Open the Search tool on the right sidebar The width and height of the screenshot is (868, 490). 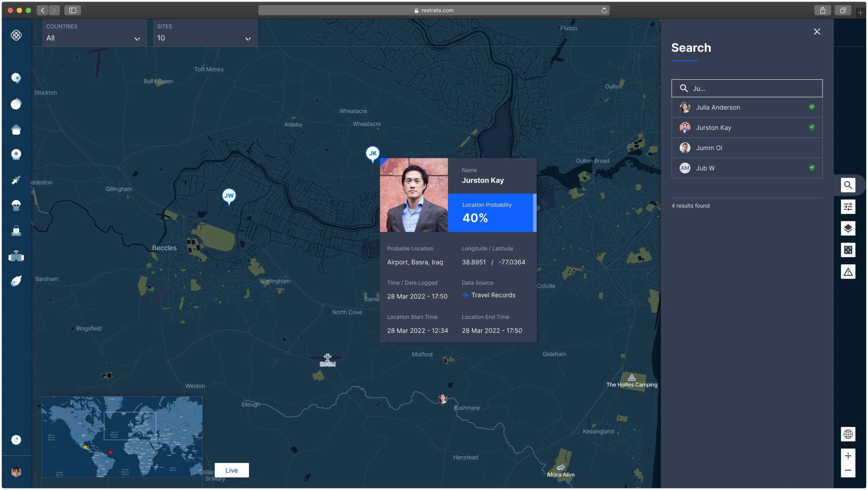coord(848,185)
